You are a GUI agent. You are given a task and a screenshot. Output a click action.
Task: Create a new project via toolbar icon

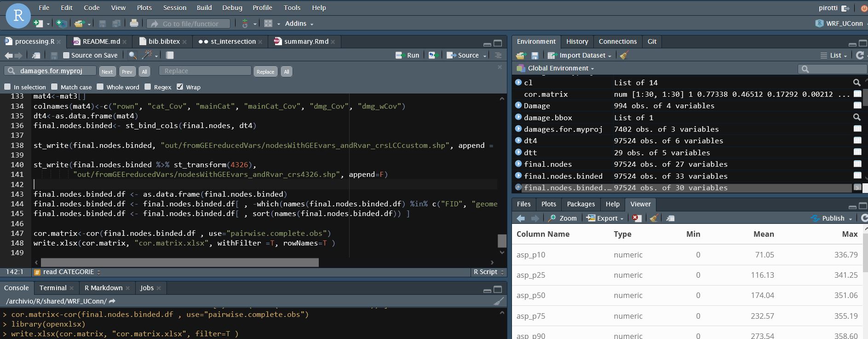tap(61, 23)
